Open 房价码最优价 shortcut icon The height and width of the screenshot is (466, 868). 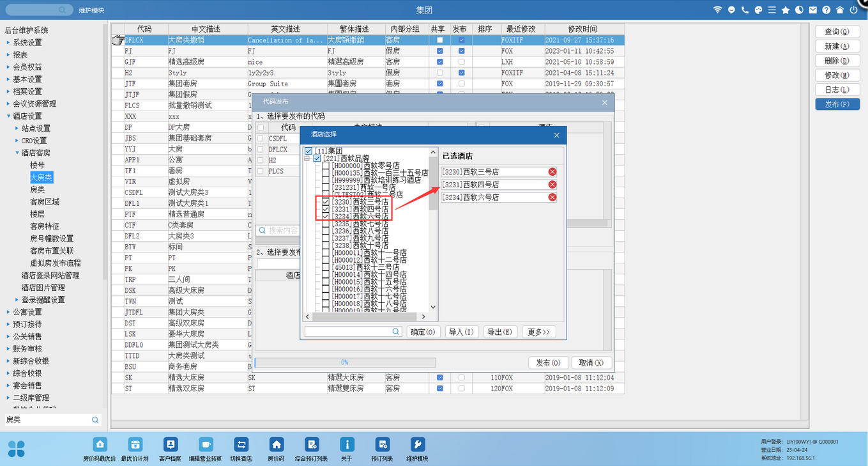point(100,445)
